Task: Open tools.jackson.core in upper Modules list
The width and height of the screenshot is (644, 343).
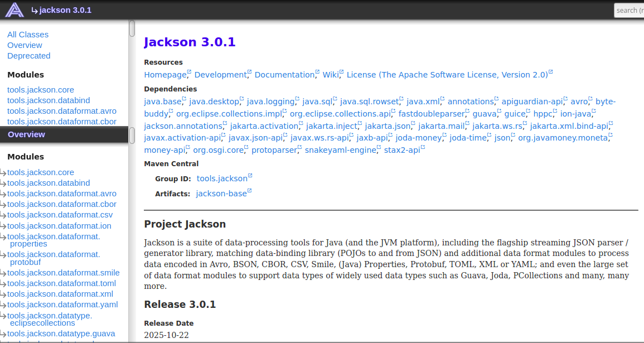Action: pos(41,90)
